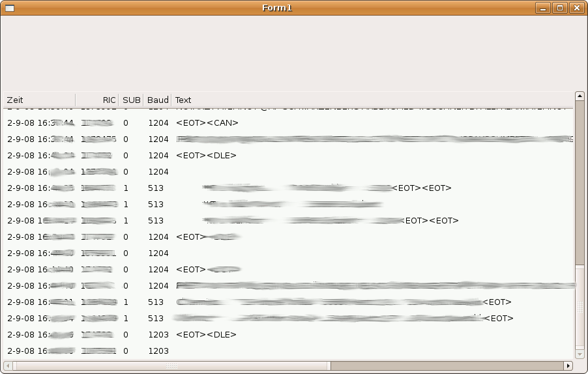
Task: Close the Form1 window
Action: [x=576, y=8]
